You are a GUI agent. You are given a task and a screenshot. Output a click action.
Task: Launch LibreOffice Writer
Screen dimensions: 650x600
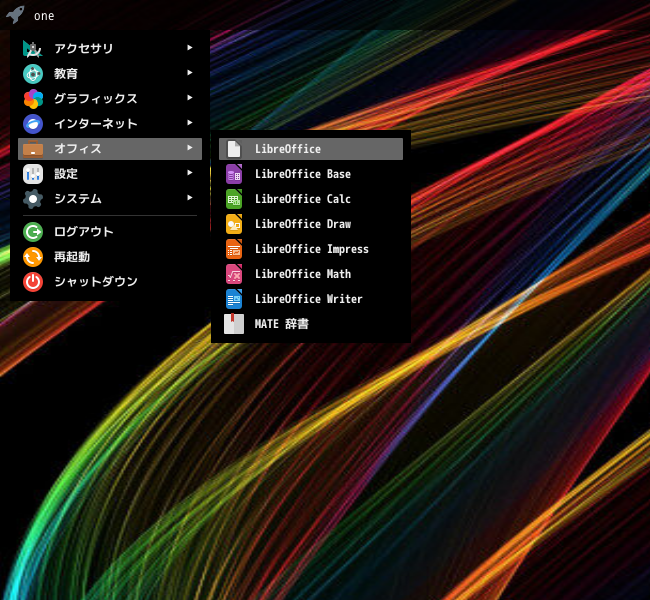(311, 299)
